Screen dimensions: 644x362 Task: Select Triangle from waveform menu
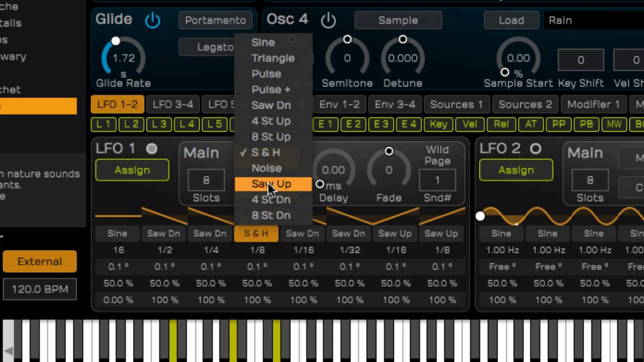coord(273,58)
